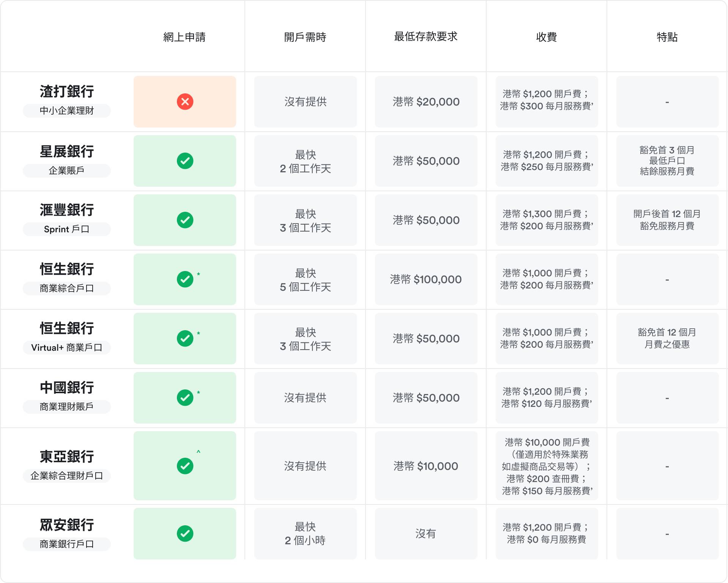Click the 眾安銀行 商業銀行戶口 label
Screen dimensions: 728x583
(66, 543)
